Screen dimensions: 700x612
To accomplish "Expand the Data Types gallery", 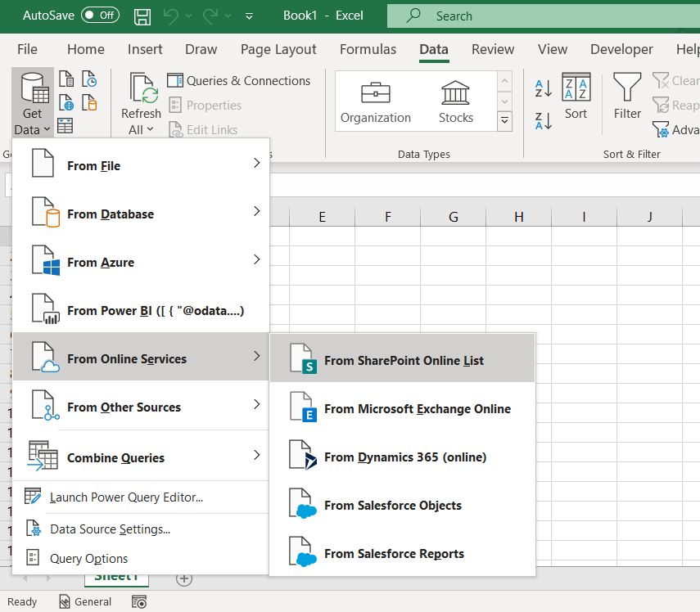I will [505, 121].
